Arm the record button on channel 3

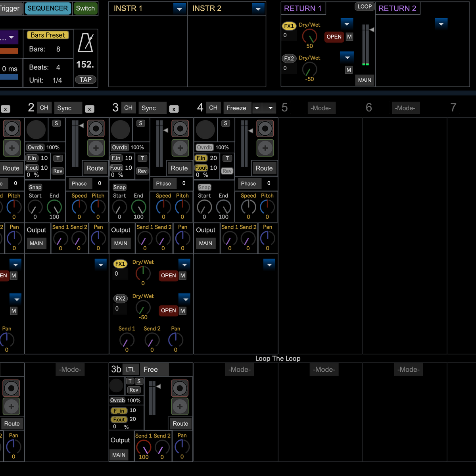pyautogui.click(x=180, y=129)
